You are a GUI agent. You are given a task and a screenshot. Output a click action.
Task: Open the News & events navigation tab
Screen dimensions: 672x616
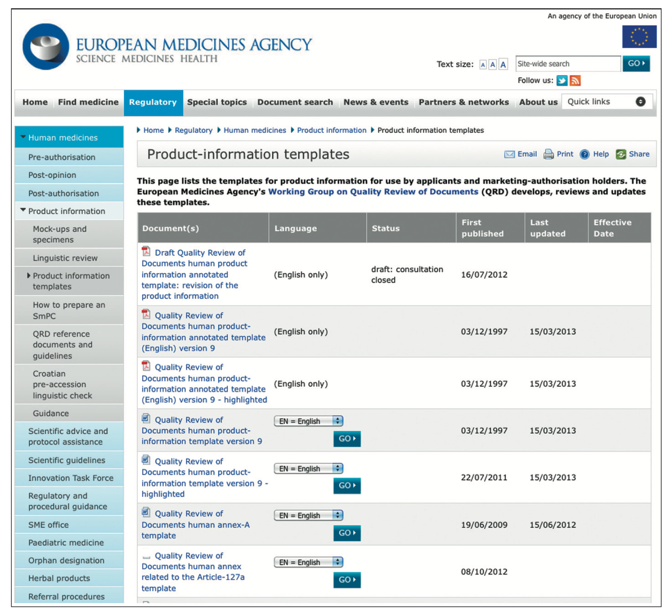click(x=376, y=102)
